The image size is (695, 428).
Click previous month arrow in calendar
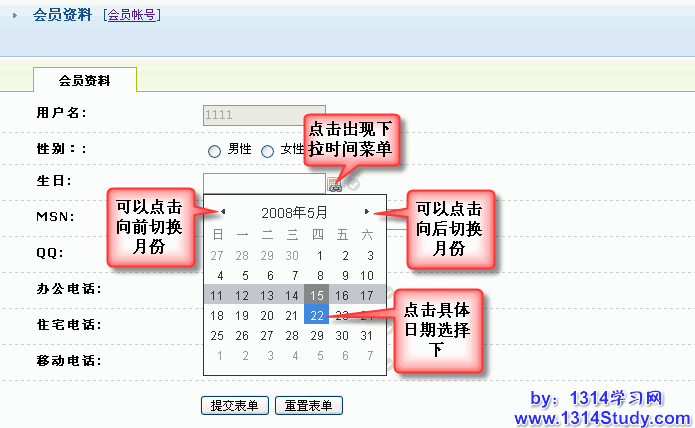pos(223,211)
